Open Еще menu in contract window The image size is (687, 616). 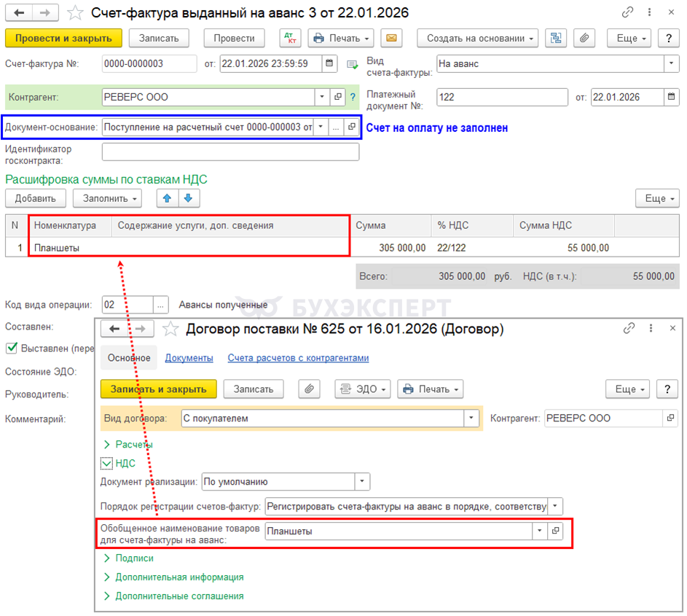pos(627,389)
